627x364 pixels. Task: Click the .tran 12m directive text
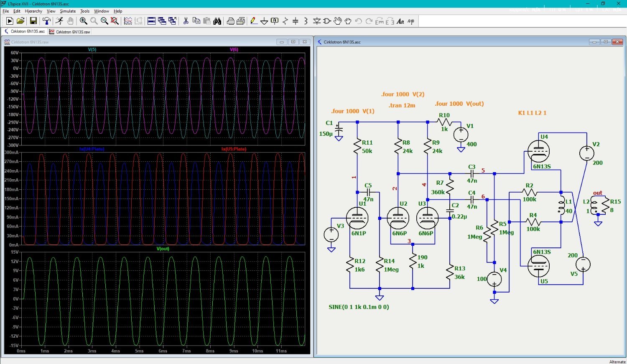point(402,105)
